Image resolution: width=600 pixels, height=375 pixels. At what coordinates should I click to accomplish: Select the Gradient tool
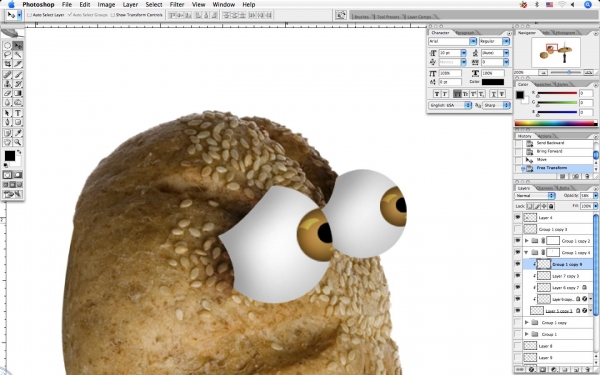tap(18, 93)
